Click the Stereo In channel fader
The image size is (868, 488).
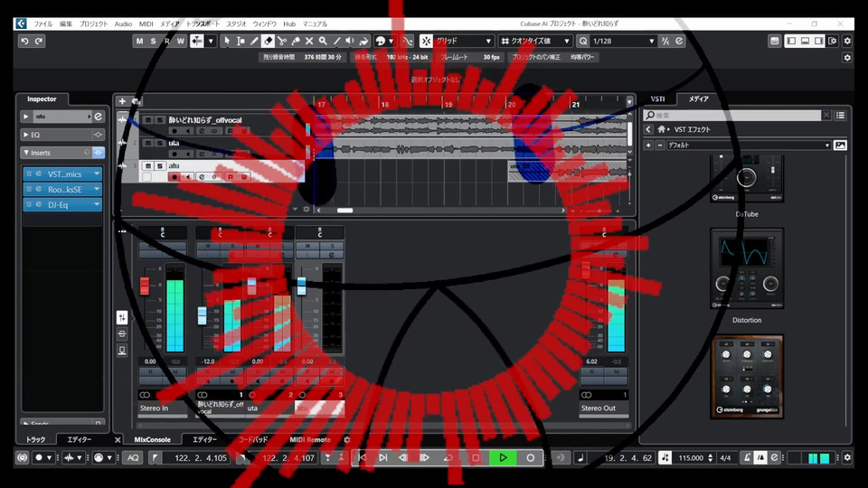click(145, 285)
